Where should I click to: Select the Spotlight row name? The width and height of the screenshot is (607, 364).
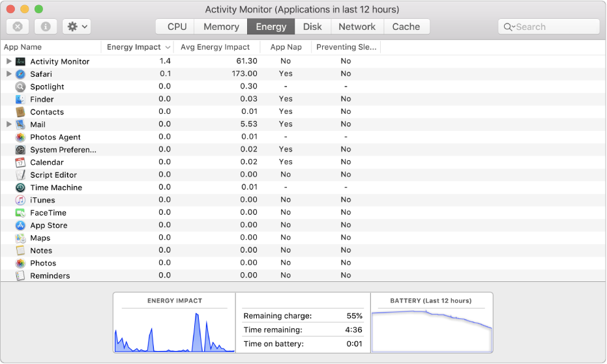click(47, 87)
